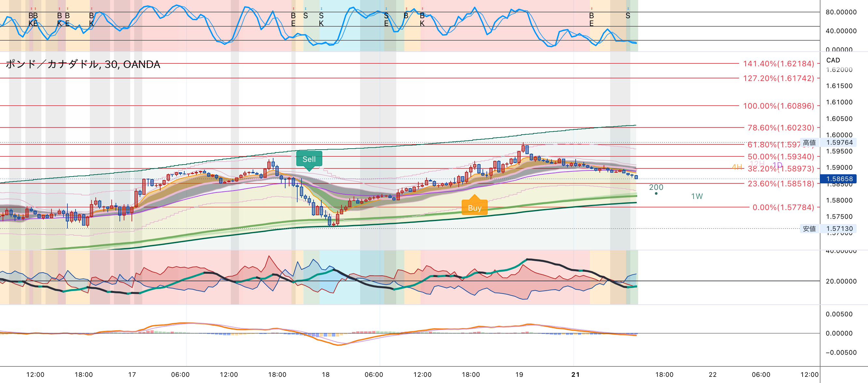Screen dimensions: 868x383
Task: Click the CAD currency label on price axis
Action: tap(833, 60)
